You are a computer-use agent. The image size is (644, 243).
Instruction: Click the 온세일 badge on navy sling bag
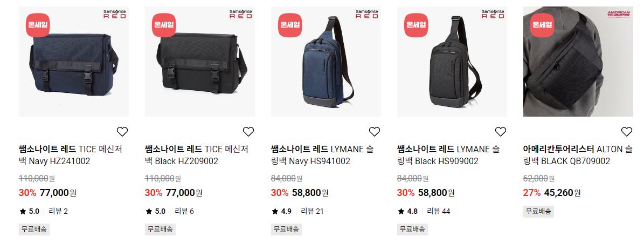(290, 25)
